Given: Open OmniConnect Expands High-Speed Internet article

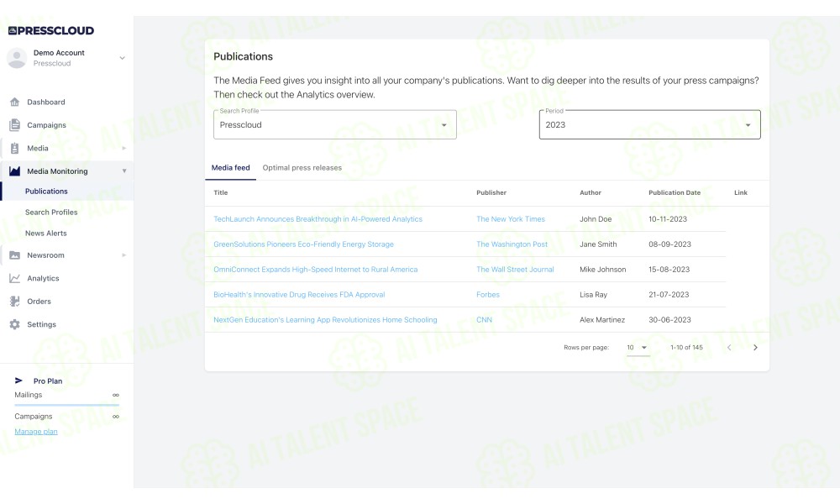Looking at the screenshot, I should click(316, 270).
